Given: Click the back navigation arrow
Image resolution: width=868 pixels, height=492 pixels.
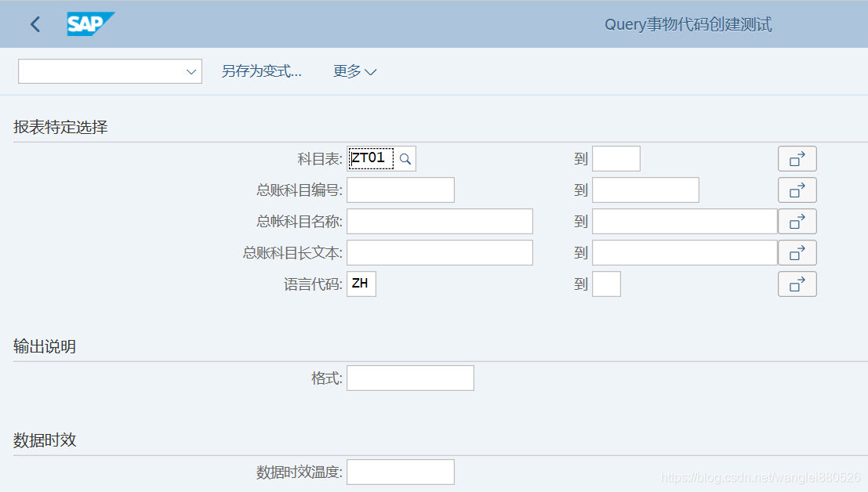Looking at the screenshot, I should click(x=34, y=24).
